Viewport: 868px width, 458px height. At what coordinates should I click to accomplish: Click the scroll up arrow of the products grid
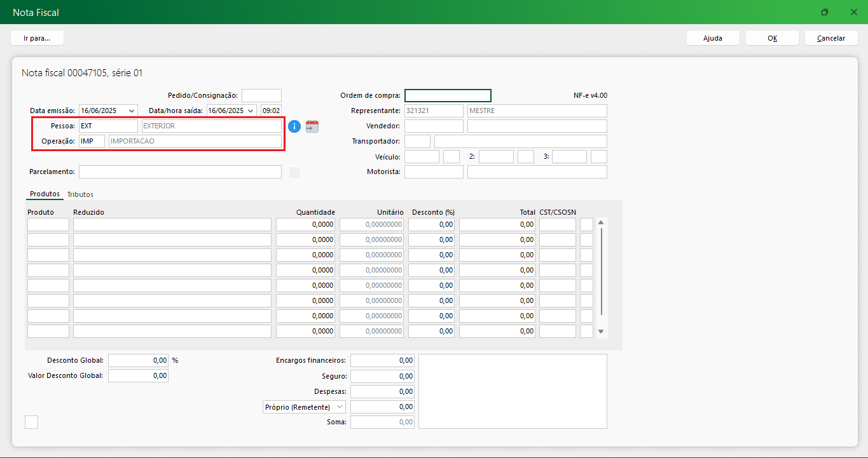601,223
